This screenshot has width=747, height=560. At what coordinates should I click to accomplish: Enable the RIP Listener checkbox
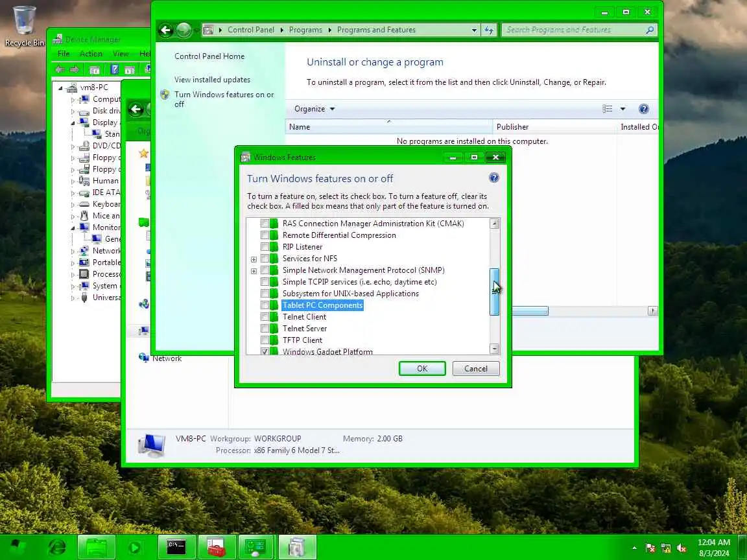(x=265, y=247)
